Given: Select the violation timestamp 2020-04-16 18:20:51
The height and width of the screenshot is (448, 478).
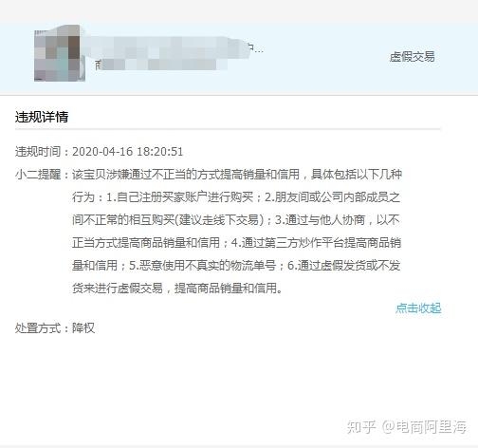Looking at the screenshot, I should pyautogui.click(x=128, y=152).
